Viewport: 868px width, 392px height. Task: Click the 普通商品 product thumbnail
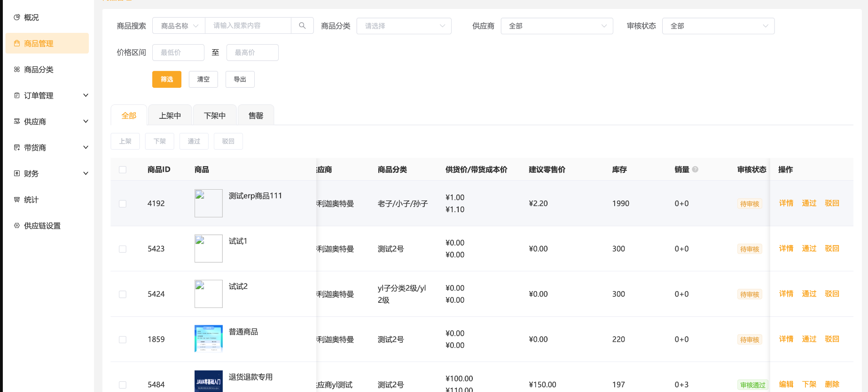tap(208, 338)
